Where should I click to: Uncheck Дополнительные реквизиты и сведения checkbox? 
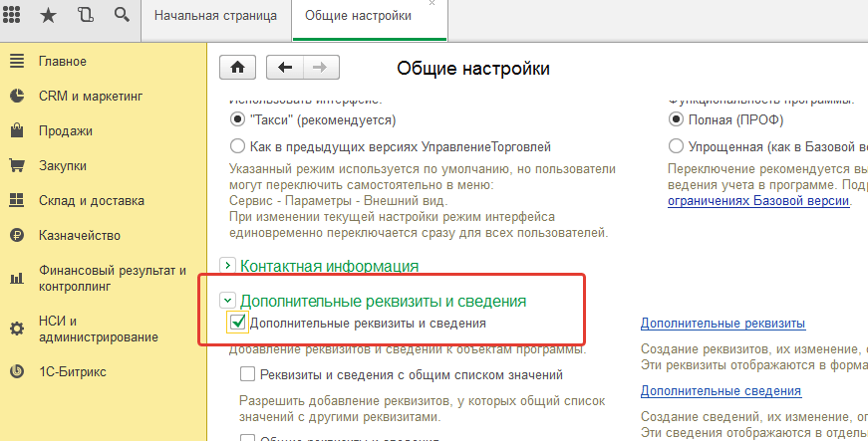click(237, 323)
